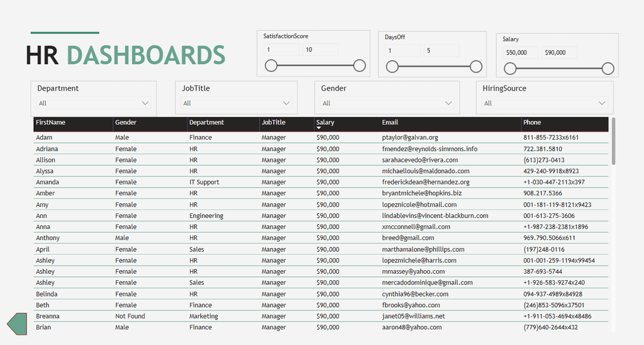The height and width of the screenshot is (345, 644).
Task: Click email mmassey@yahoo.com
Action: (x=413, y=272)
